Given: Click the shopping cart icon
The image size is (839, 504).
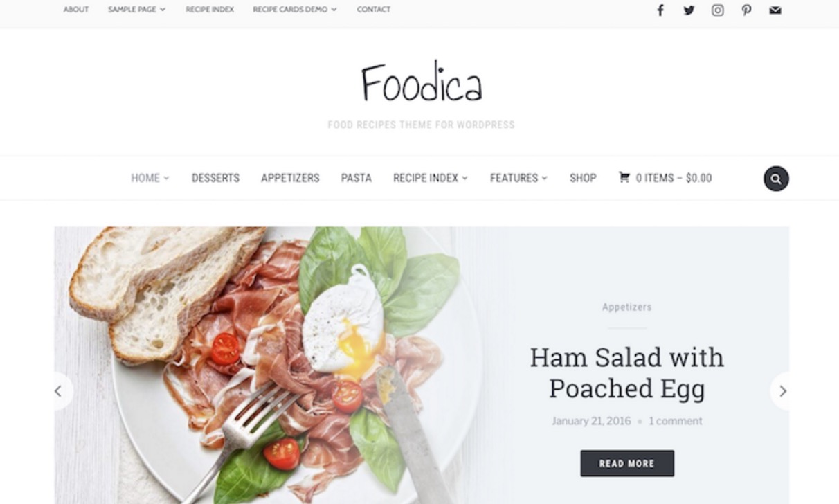Looking at the screenshot, I should [x=624, y=177].
